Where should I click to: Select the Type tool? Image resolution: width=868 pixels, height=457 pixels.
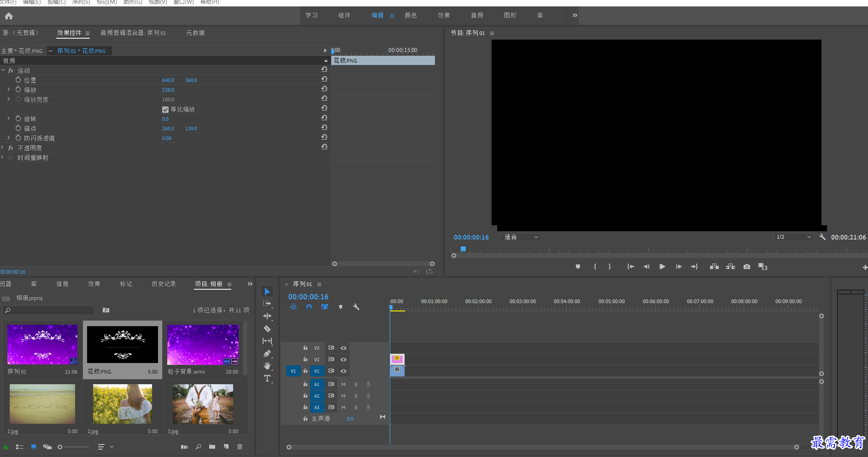point(267,378)
